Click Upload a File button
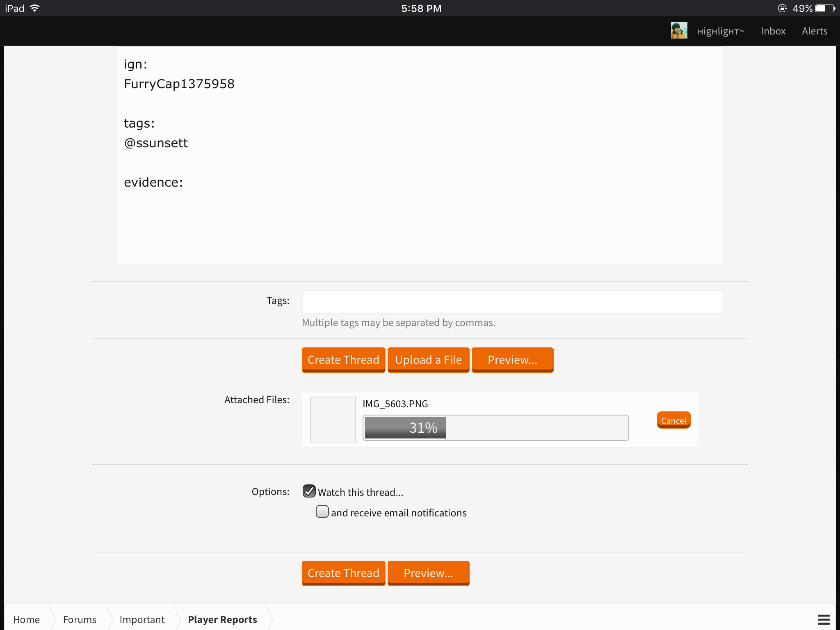The width and height of the screenshot is (840, 630). click(429, 360)
